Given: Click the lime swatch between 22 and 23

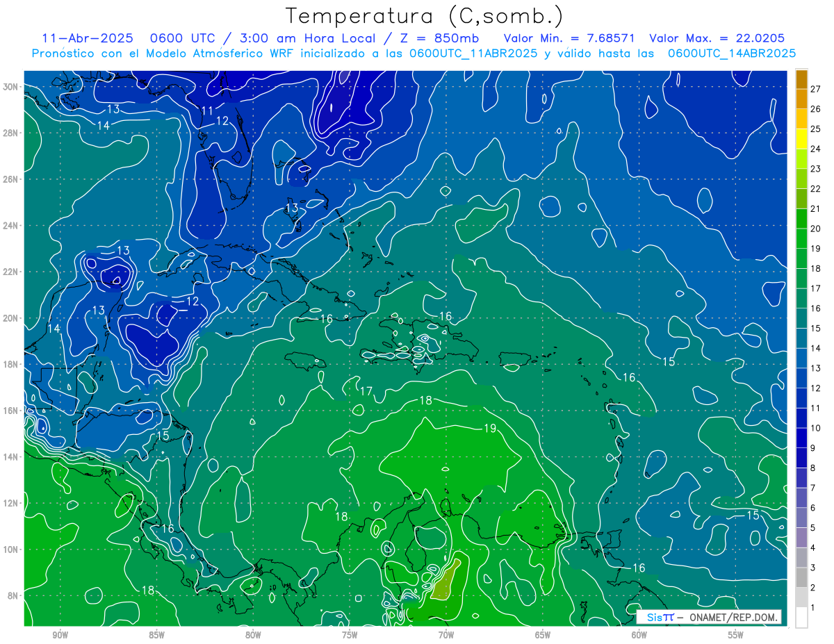Looking at the screenshot, I should tap(801, 179).
